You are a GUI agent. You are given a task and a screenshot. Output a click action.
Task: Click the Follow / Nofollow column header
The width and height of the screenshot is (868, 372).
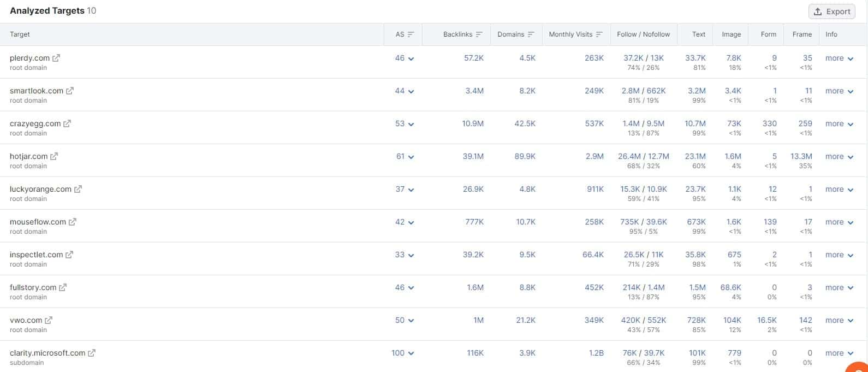tap(644, 34)
